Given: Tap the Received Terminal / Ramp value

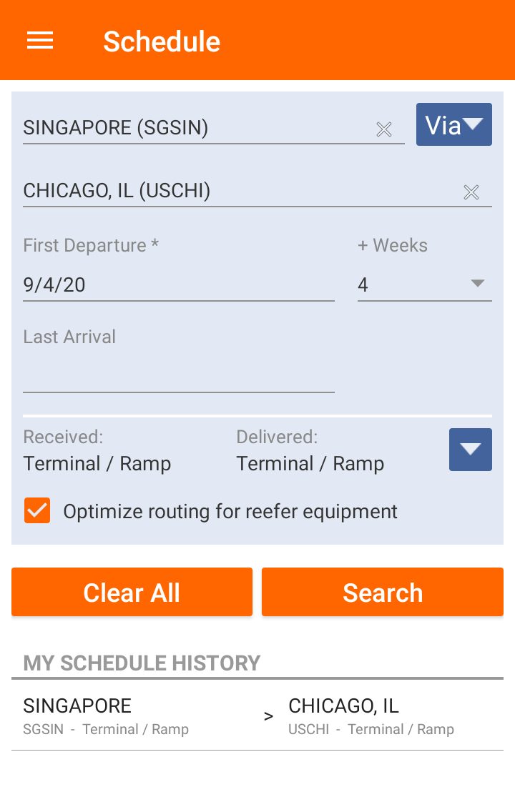Looking at the screenshot, I should (97, 464).
